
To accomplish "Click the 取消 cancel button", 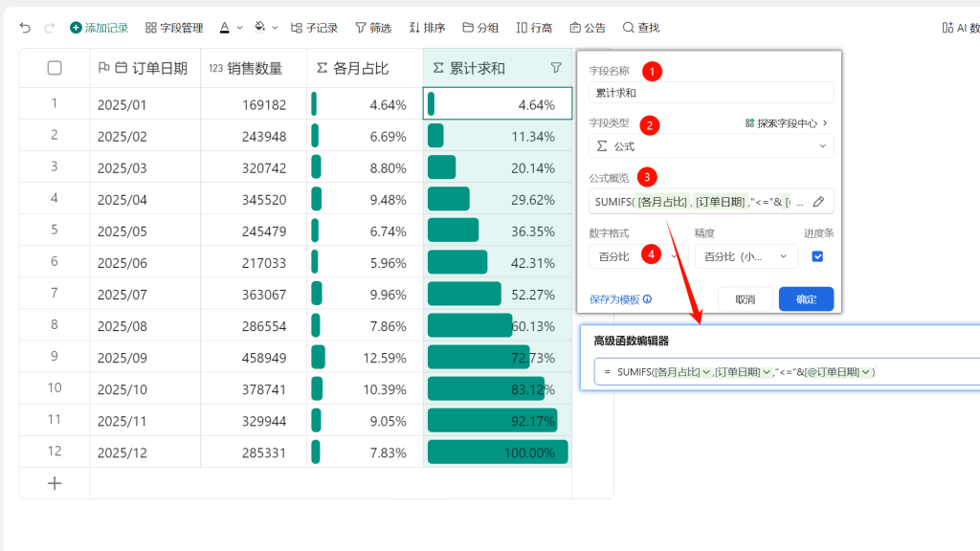I will tap(745, 299).
